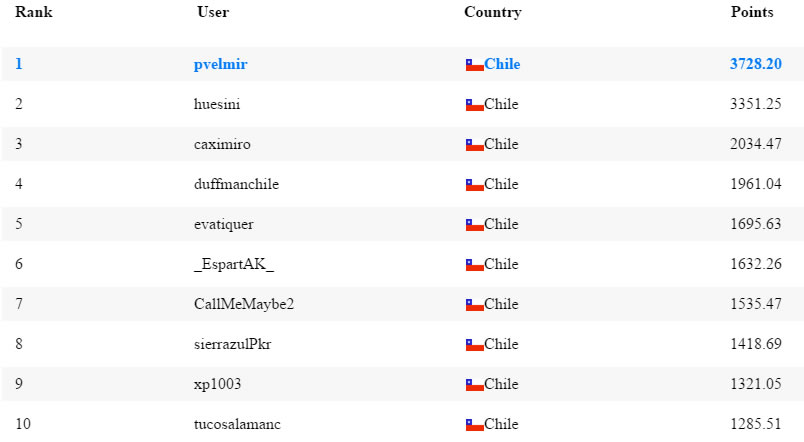
Task: Click the flag icon in xp1003's row
Action: point(474,385)
